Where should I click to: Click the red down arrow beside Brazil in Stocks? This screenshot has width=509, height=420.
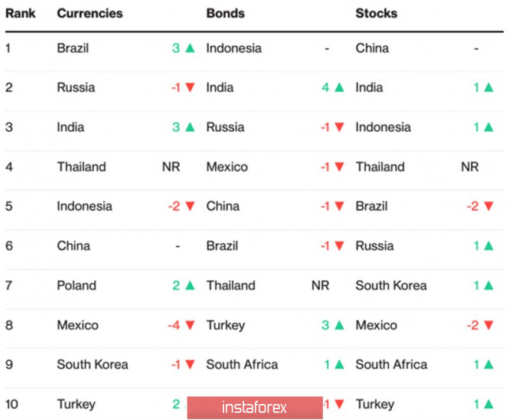point(489,207)
